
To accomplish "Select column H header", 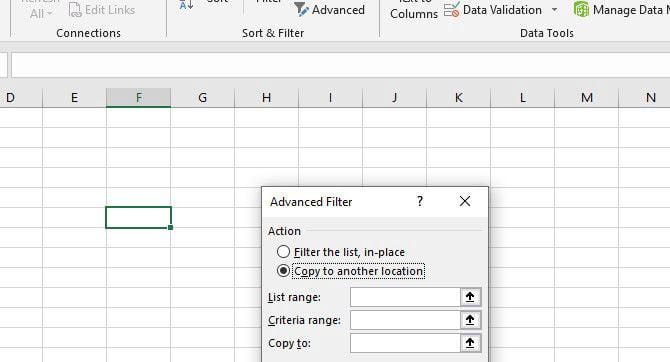I will point(267,98).
